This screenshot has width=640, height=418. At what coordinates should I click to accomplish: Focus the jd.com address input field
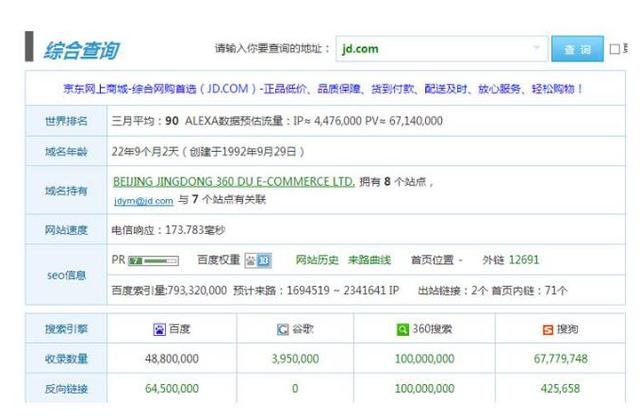point(441,49)
